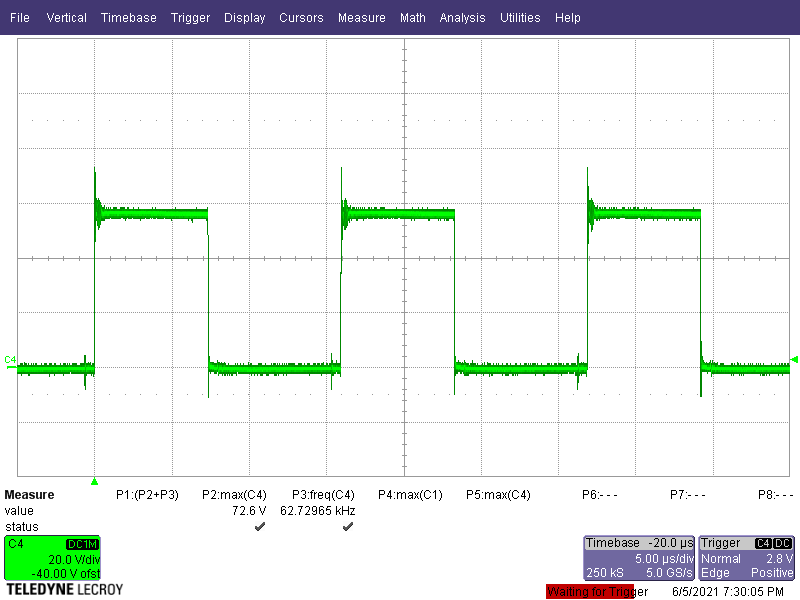This screenshot has height=600, width=800.
Task: Open the Display menu
Action: 244,18
